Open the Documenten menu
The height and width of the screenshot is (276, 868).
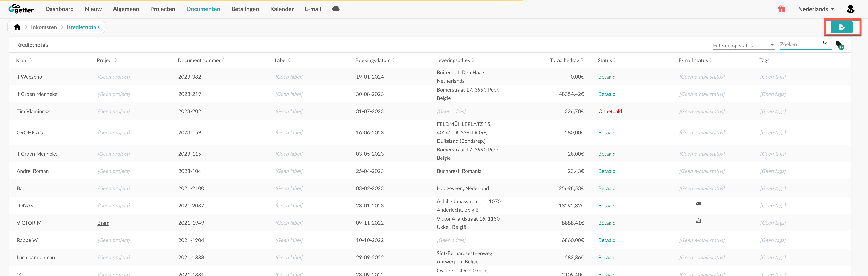click(203, 9)
